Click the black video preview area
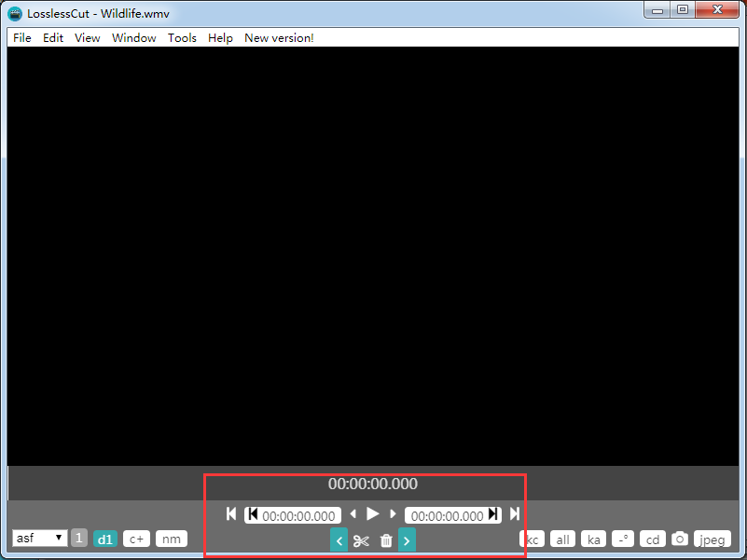This screenshot has height=560, width=747. point(373,256)
